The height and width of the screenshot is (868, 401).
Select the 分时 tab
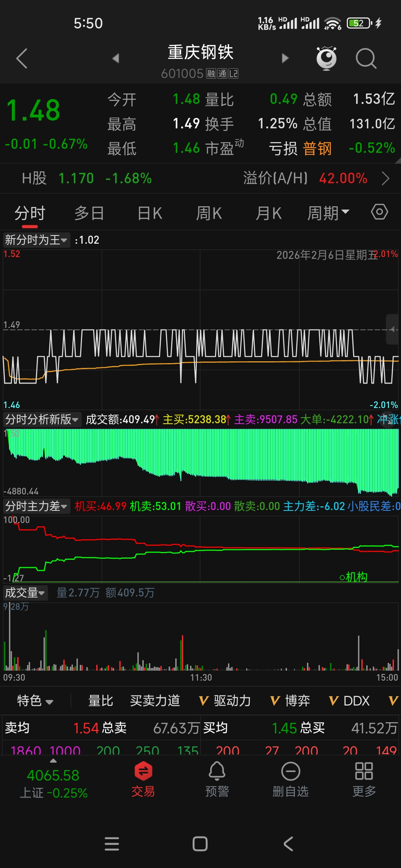30,213
